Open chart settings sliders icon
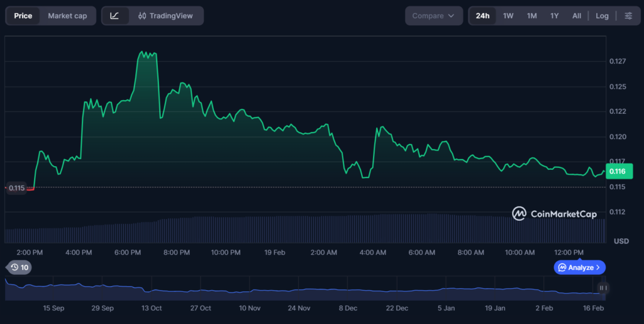Screen dimensions: 644x324 tap(628, 16)
